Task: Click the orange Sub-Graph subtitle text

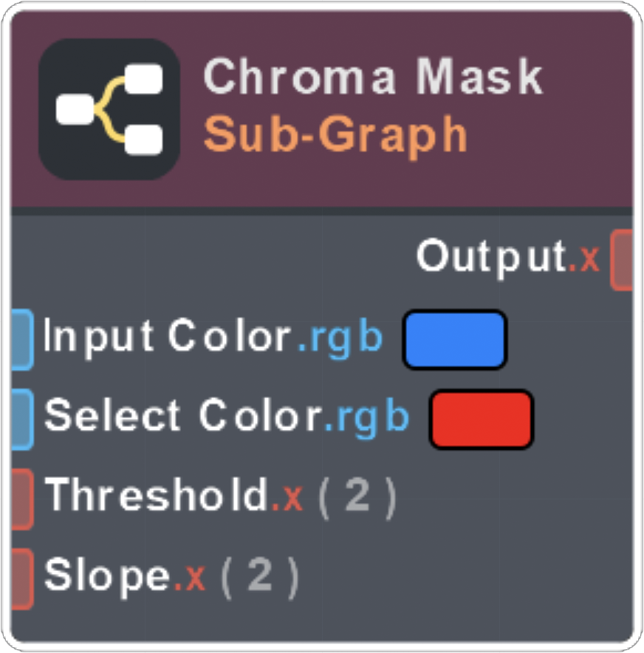Action: click(335, 134)
